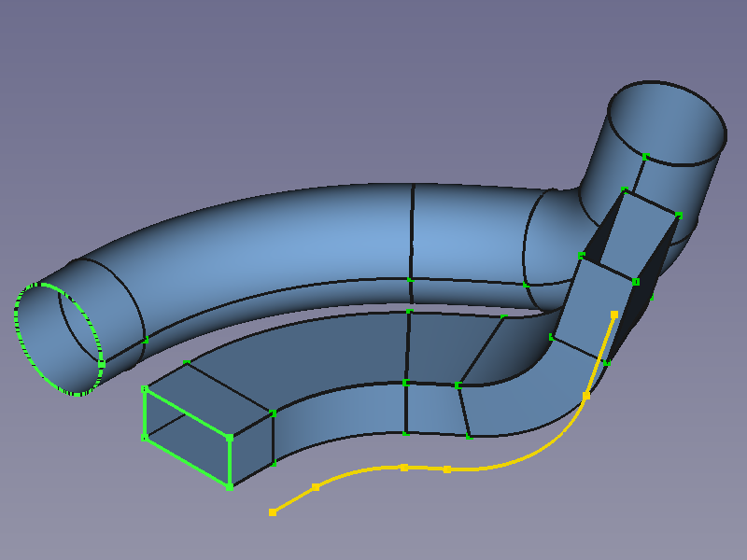Pick the lower-left start point of yellow spline
Screen dimensions: 747x560
coord(273,511)
